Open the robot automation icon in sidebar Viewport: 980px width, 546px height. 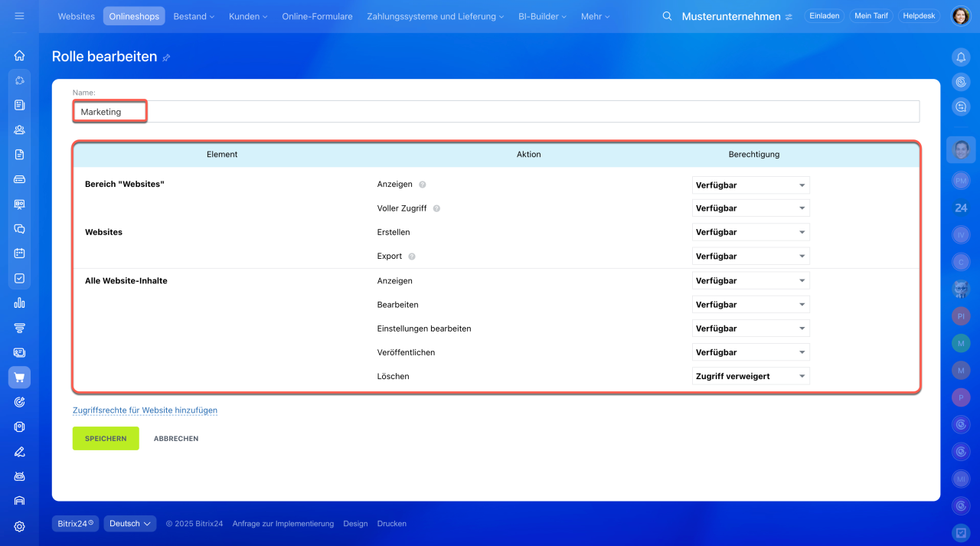click(19, 476)
